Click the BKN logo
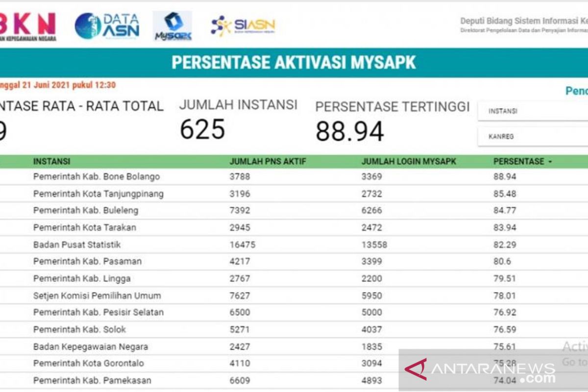The height and width of the screenshot is (392, 588). pos(28,27)
